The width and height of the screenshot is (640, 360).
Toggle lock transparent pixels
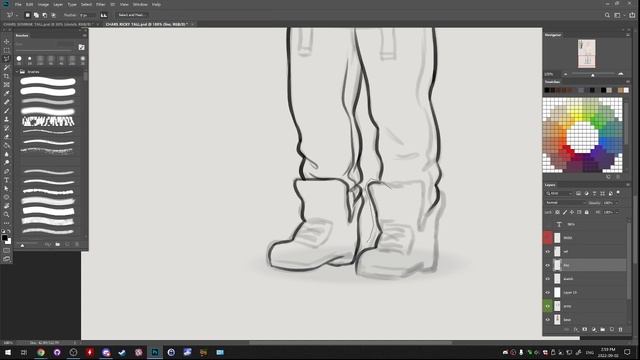(x=557, y=212)
